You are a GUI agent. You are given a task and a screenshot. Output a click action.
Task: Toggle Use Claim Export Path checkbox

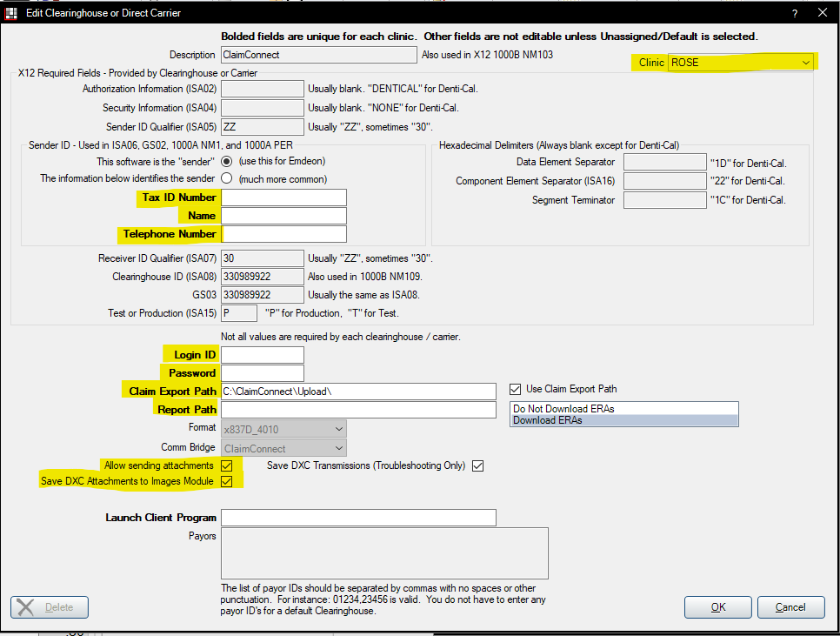click(x=515, y=389)
